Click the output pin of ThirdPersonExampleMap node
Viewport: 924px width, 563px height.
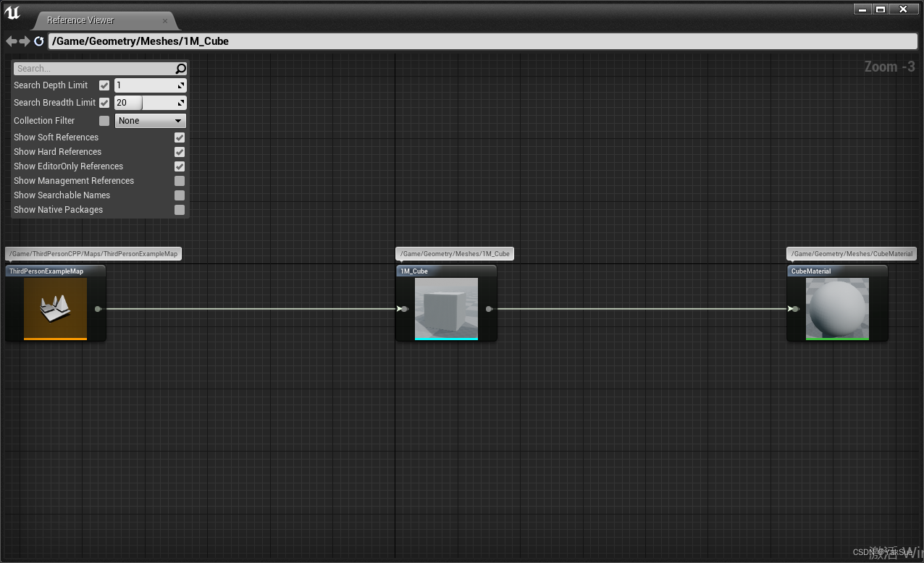[x=98, y=308]
